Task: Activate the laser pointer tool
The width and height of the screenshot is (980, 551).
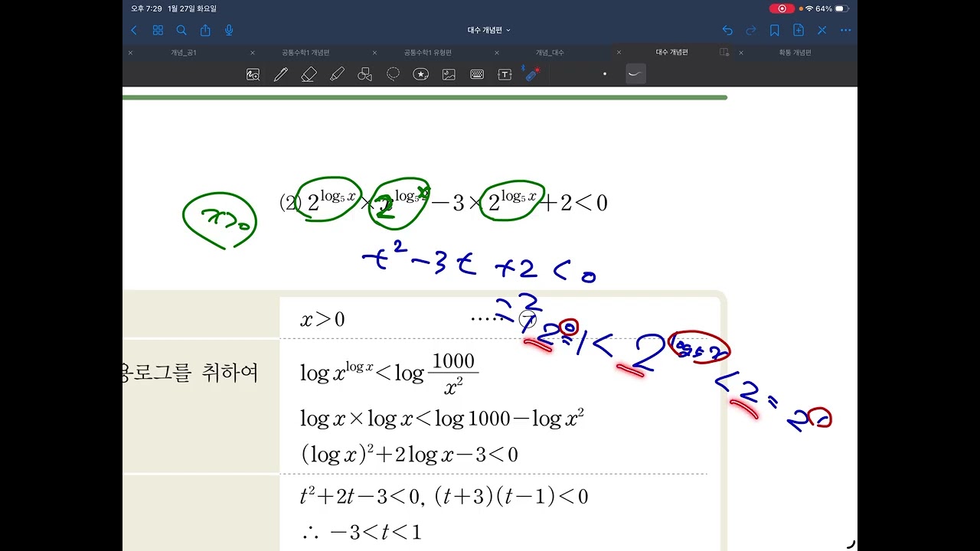Action: point(531,73)
